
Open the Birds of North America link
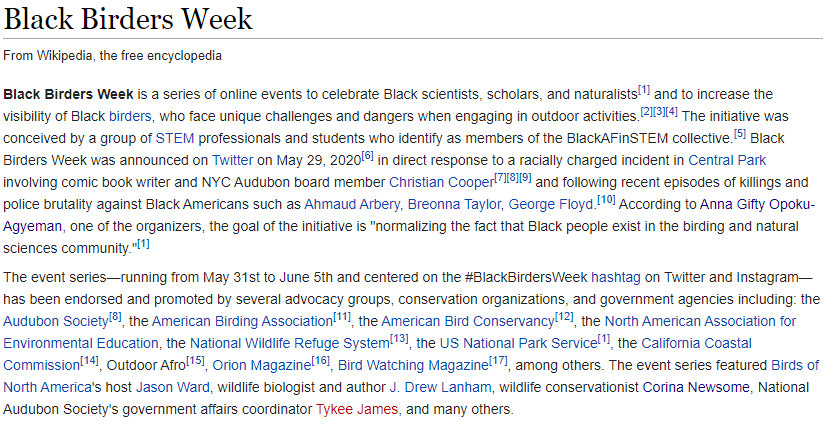coord(795,365)
